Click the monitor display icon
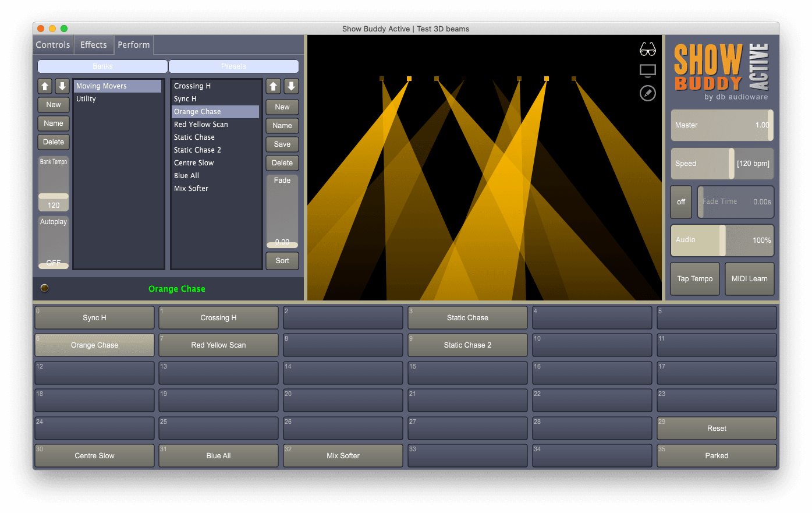Viewport: 812px width, 513px height. tap(647, 70)
